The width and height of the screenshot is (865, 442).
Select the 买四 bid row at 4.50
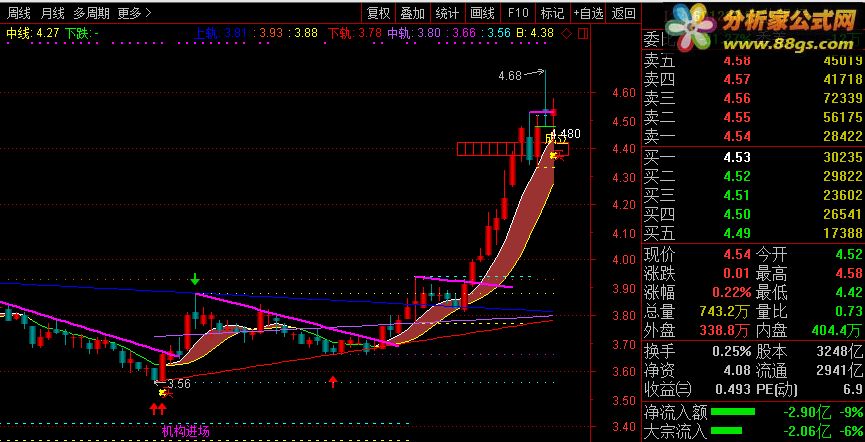tap(753, 214)
